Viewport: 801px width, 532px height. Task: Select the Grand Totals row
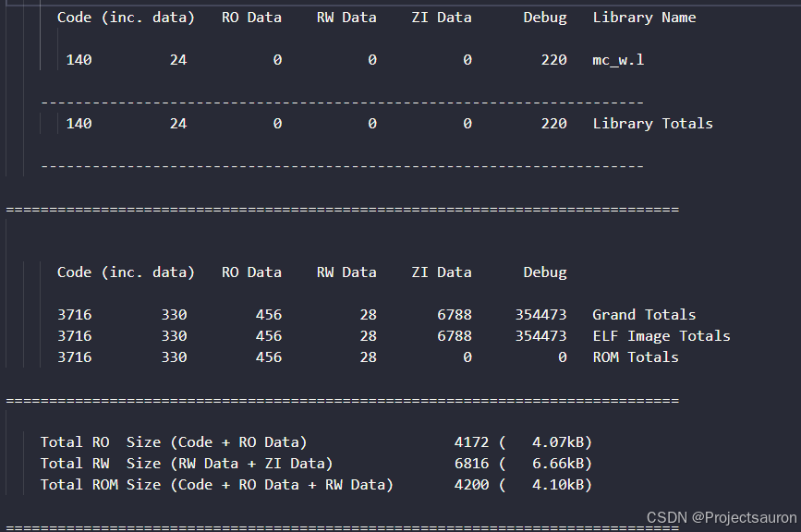[x=644, y=314]
